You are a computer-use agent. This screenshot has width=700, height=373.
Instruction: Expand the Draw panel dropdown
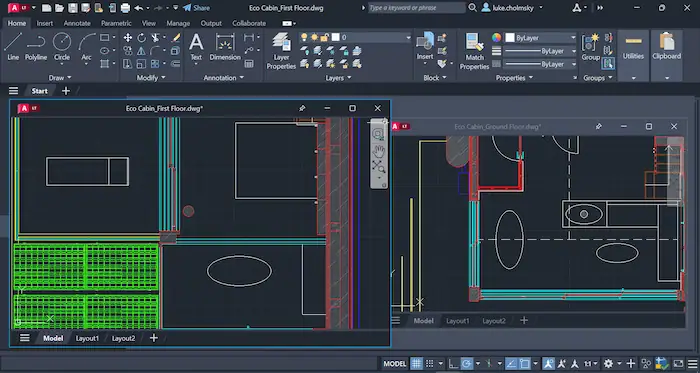(x=60, y=78)
